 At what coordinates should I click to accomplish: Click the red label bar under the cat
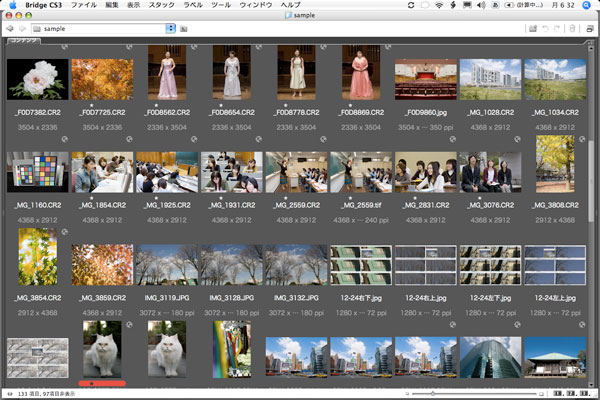pyautogui.click(x=102, y=383)
